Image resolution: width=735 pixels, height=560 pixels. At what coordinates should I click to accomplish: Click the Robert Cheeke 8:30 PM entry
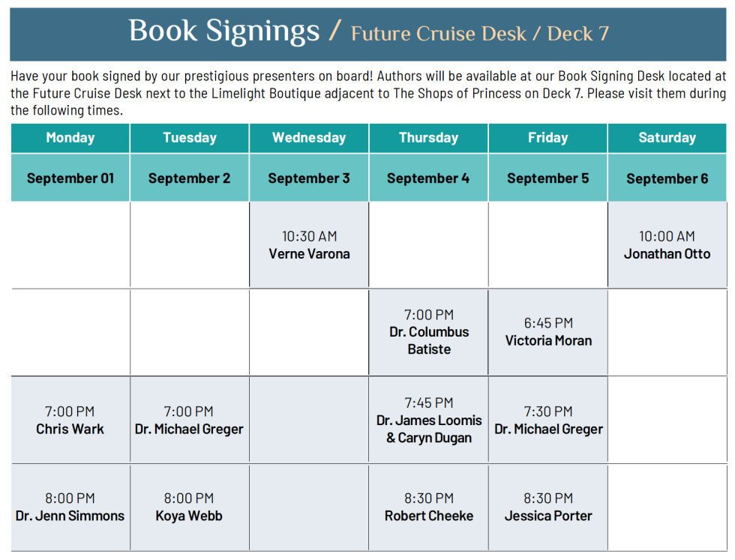428,507
